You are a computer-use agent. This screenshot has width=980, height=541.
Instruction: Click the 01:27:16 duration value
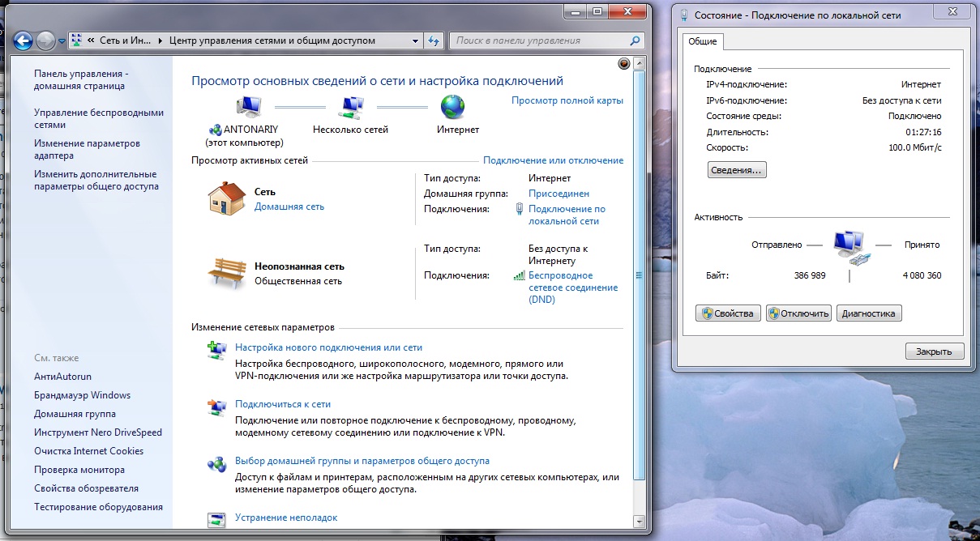[923, 132]
